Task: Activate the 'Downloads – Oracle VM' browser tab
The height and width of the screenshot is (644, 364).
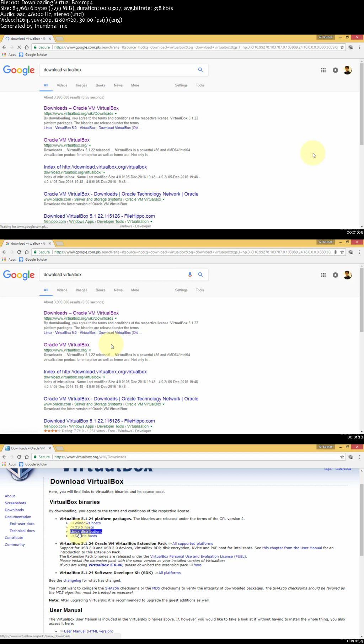Action: point(28,448)
